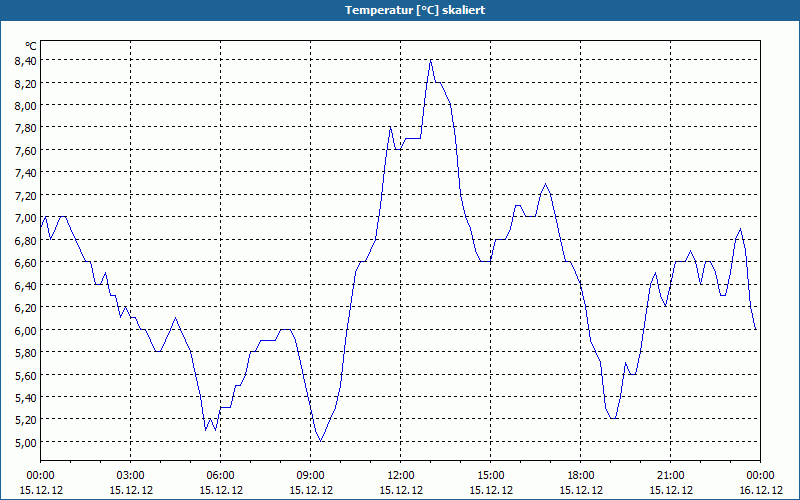The height and width of the screenshot is (500, 800).
Task: Select the 6,40 y-axis value
Action: pos(26,285)
